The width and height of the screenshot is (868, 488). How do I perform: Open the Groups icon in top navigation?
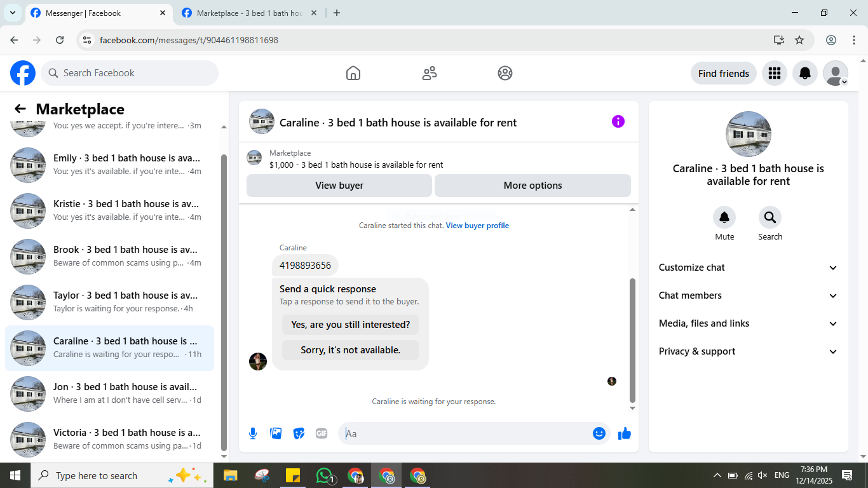click(505, 73)
